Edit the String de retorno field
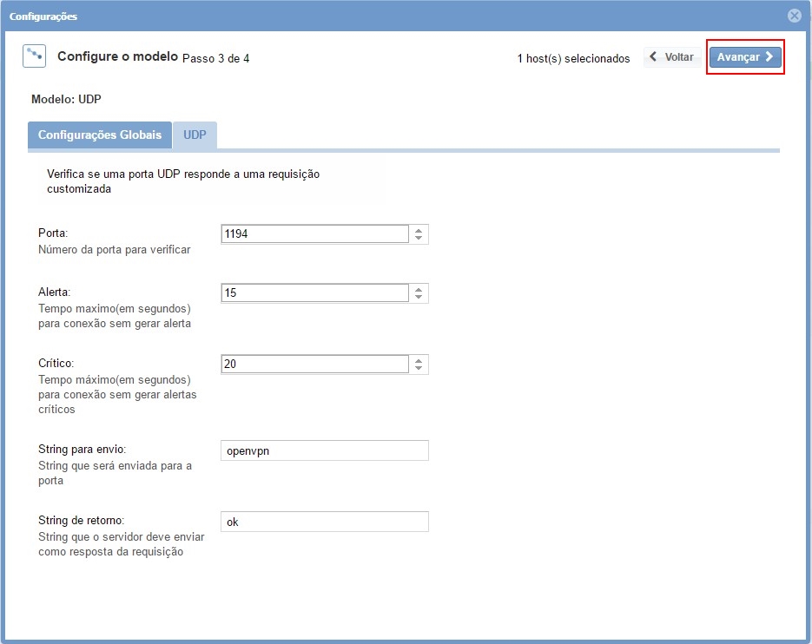 coord(324,522)
